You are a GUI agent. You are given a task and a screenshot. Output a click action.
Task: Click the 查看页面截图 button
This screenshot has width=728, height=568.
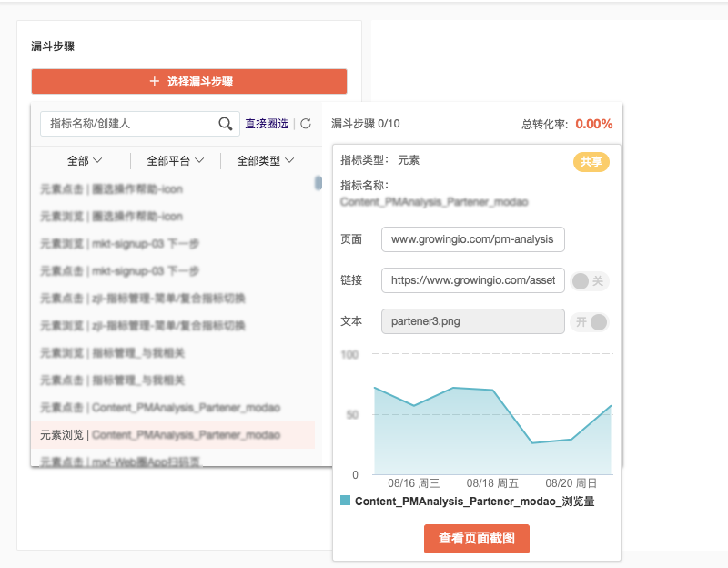[476, 538]
